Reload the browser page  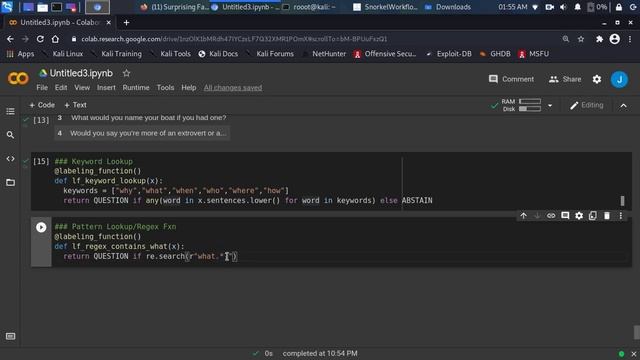[40, 39]
